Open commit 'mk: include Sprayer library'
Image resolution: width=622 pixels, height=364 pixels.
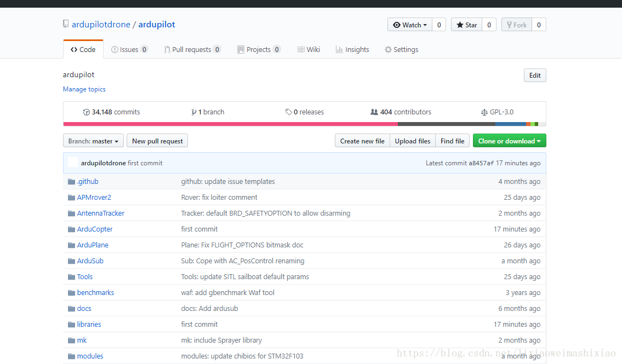(221, 340)
